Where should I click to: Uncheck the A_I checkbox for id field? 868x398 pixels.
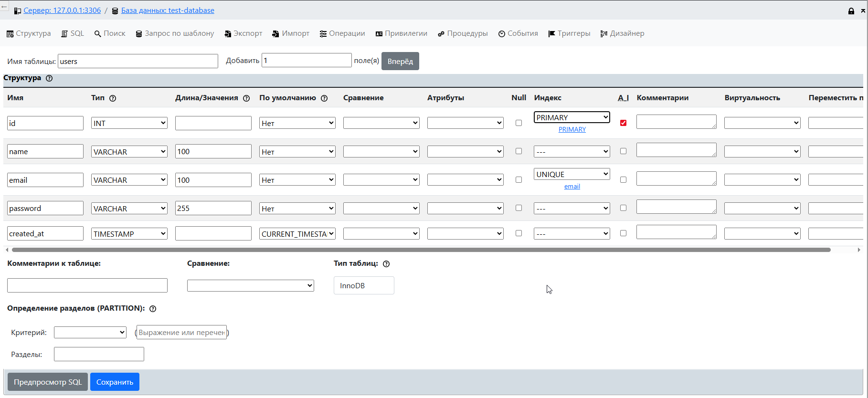(x=623, y=123)
